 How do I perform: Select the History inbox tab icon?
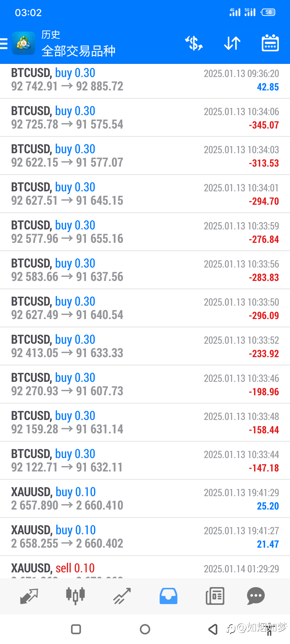coord(168,596)
